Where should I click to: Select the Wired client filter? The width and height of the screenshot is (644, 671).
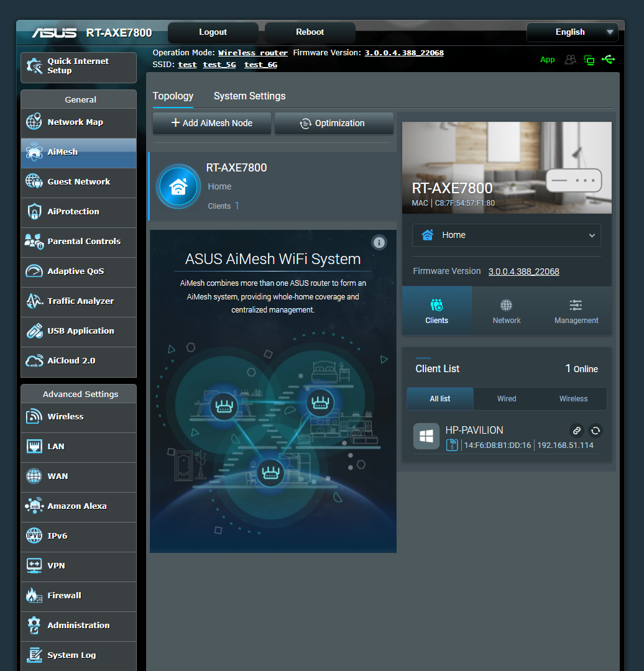click(507, 399)
